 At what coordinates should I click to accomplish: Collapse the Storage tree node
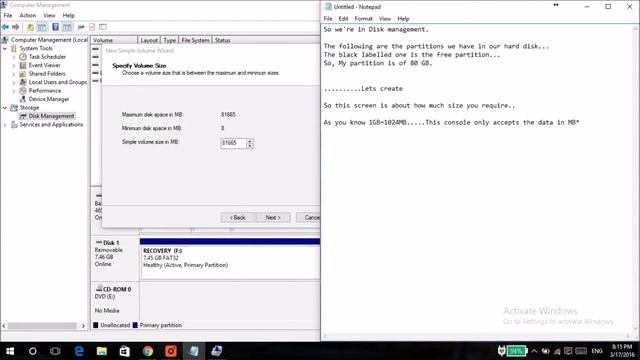click(5, 108)
